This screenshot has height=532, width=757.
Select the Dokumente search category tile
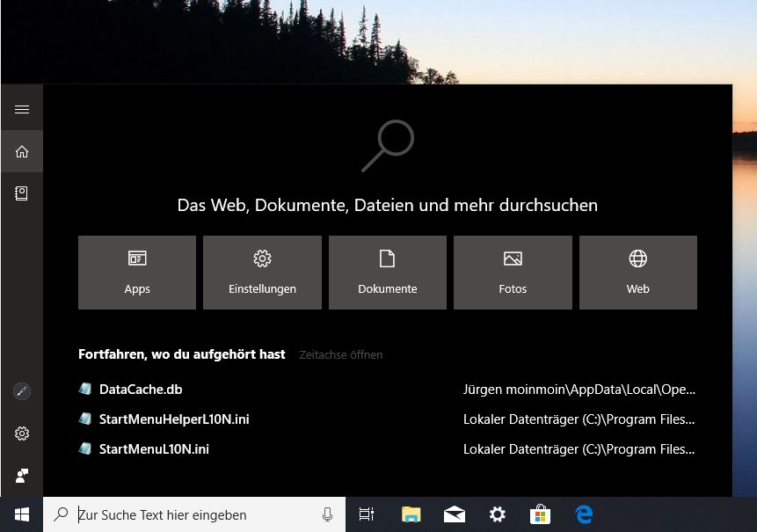pyautogui.click(x=388, y=273)
